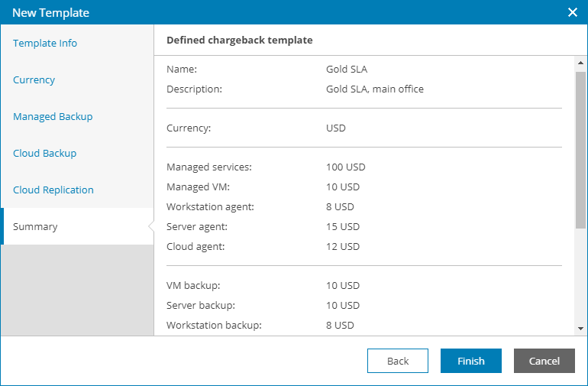The image size is (588, 386).
Task: Click the scrollbar up arrow
Action: (x=581, y=63)
